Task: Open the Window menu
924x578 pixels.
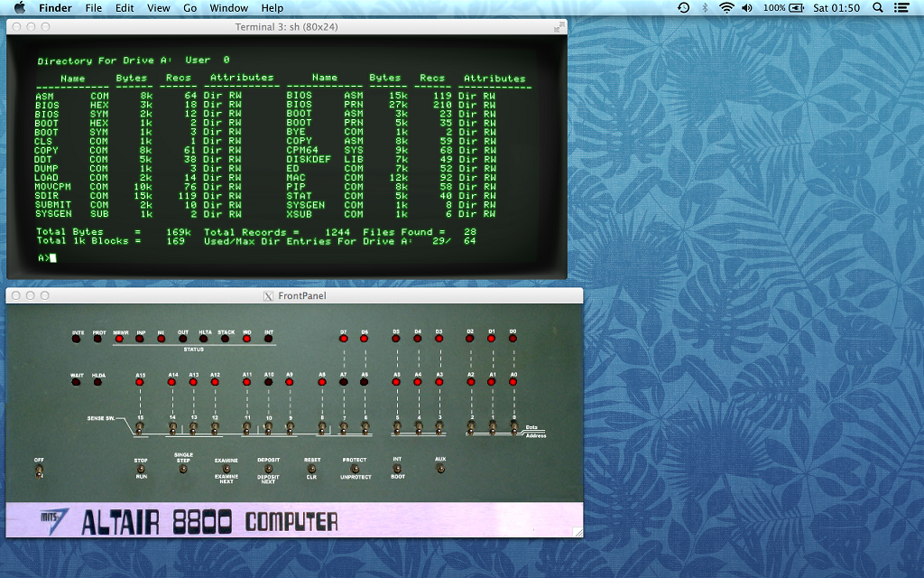Action: (x=228, y=7)
